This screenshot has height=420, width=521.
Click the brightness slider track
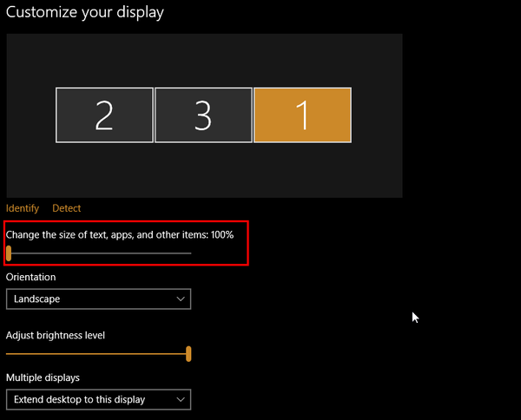click(99, 353)
